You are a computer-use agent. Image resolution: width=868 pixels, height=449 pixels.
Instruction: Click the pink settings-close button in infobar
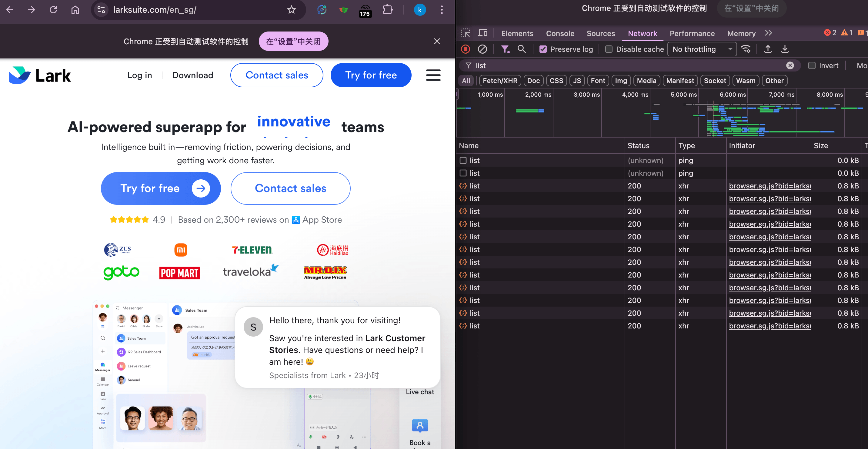click(293, 41)
